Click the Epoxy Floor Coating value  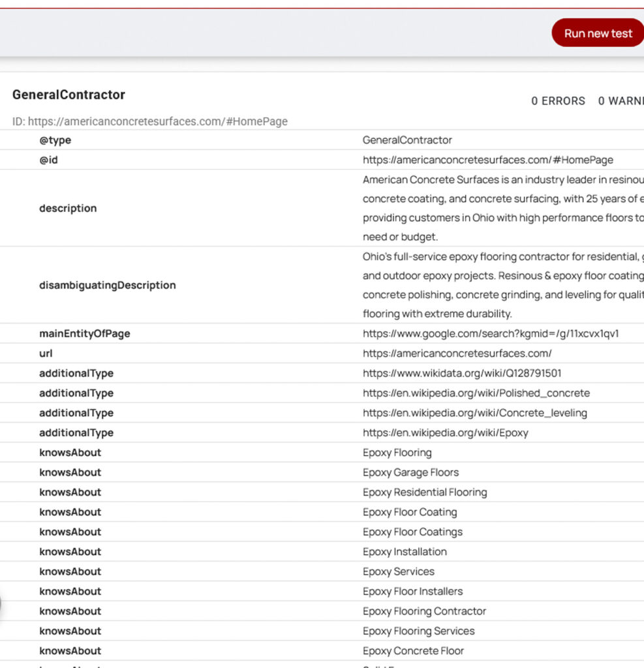coord(410,511)
